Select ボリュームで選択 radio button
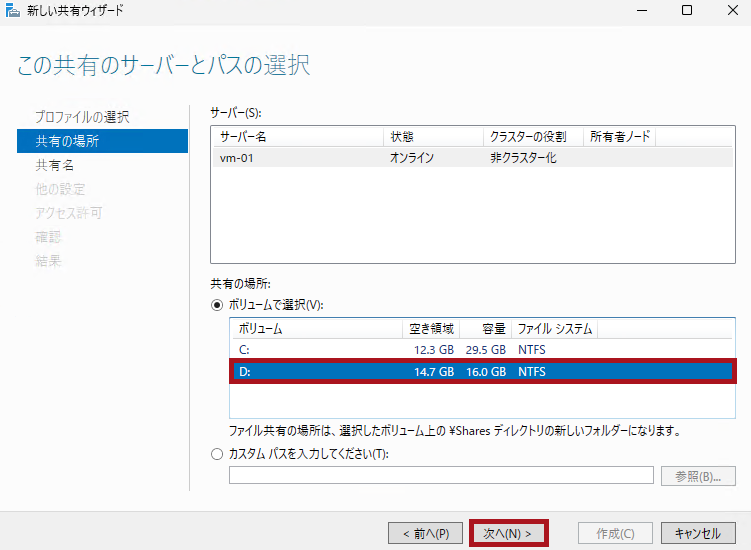This screenshot has width=751, height=550. click(x=217, y=305)
